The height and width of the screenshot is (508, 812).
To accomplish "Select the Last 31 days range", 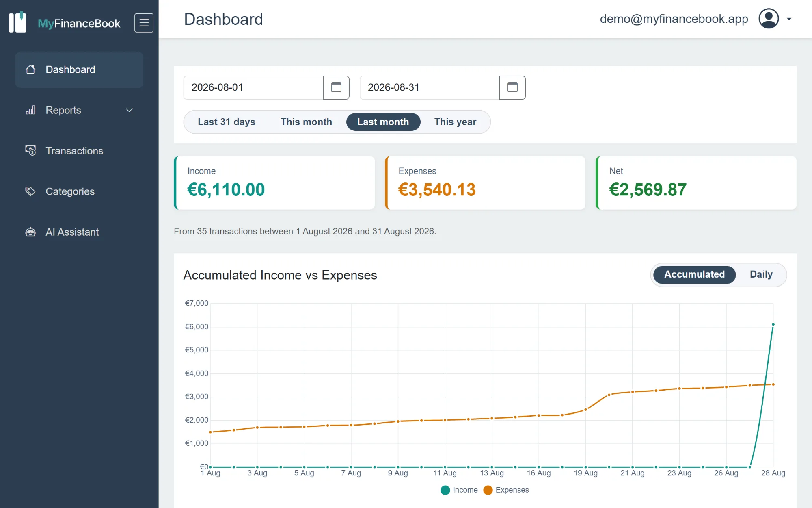I will click(226, 122).
